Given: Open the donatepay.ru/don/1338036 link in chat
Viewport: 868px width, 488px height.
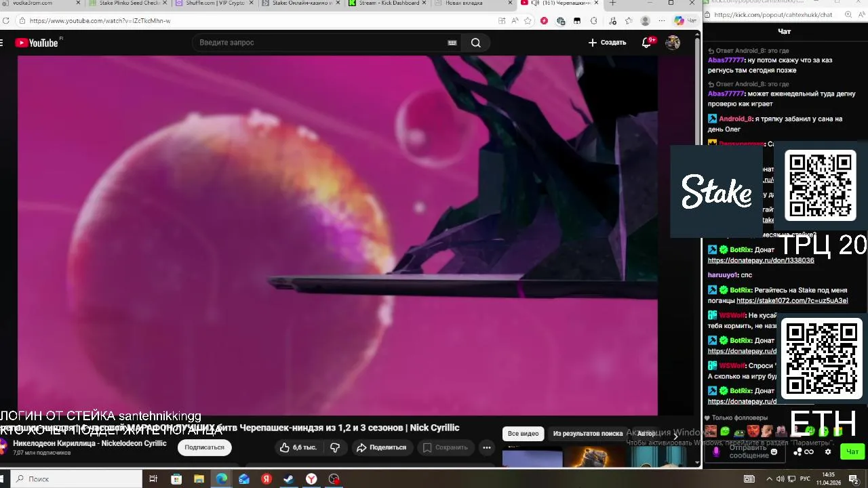Looking at the screenshot, I should pos(761,260).
